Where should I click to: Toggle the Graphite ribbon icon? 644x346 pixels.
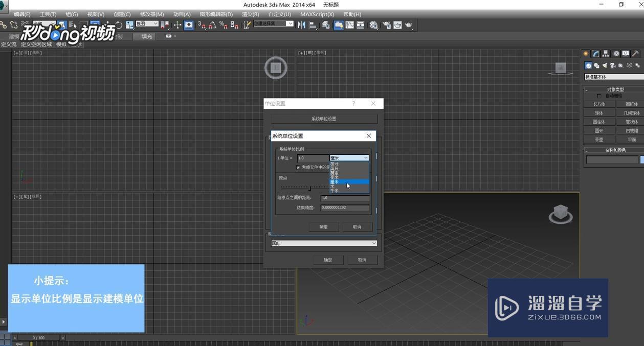pyautogui.click(x=338, y=25)
